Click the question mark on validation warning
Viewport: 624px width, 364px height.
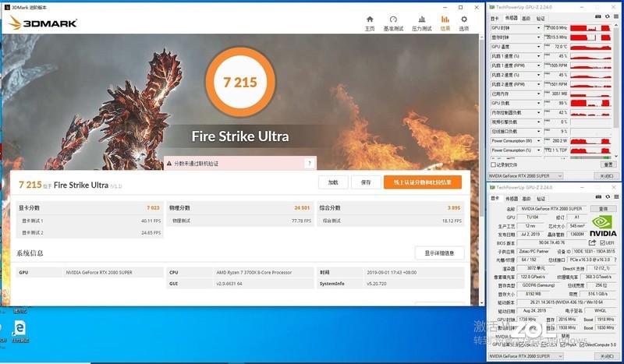(310, 163)
